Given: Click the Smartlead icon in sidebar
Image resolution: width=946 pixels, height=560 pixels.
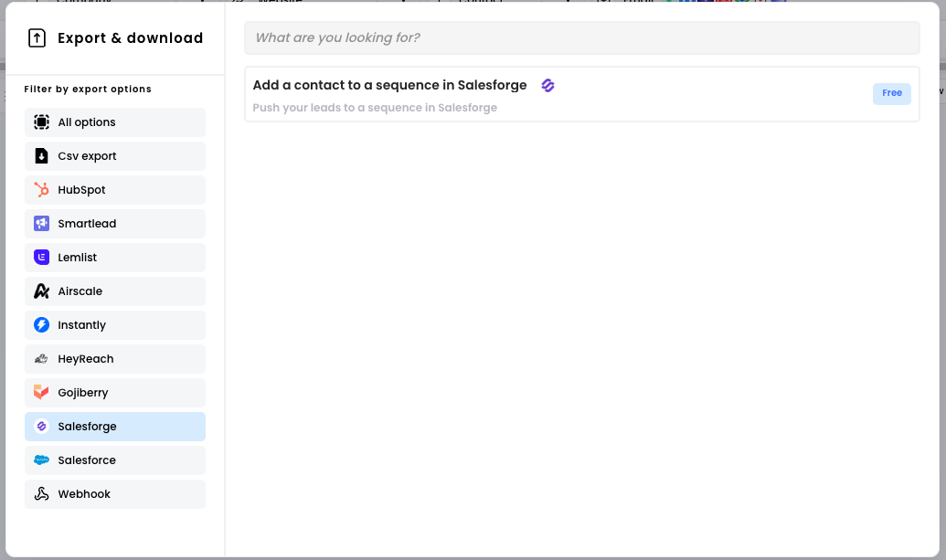Looking at the screenshot, I should tap(42, 224).
